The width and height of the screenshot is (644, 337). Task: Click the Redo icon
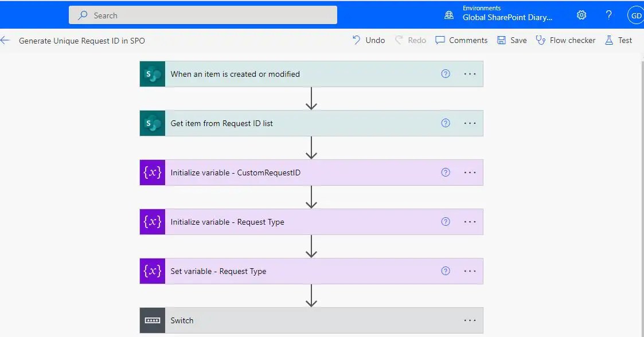(410, 40)
